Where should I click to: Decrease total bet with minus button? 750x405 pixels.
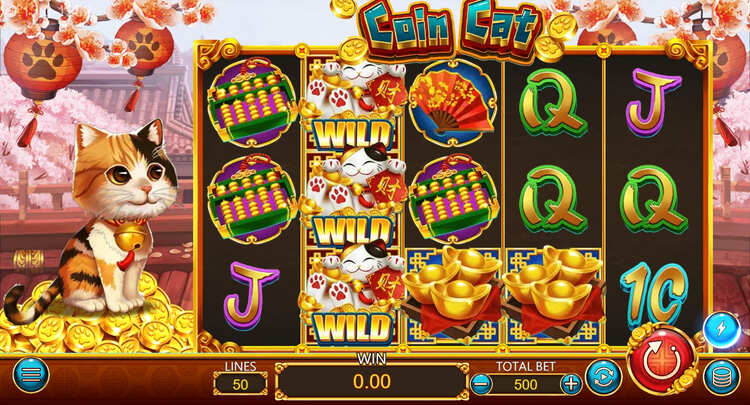click(481, 383)
